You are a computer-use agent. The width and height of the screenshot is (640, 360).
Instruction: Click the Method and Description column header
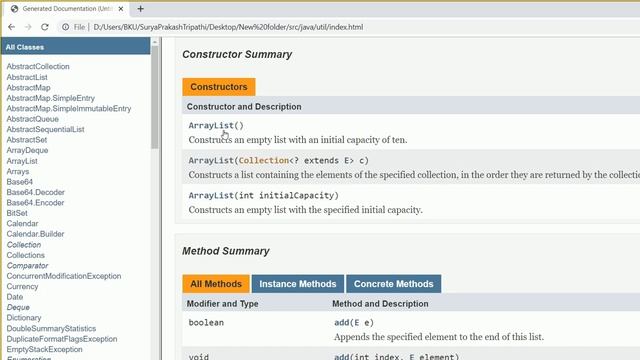[x=380, y=304]
